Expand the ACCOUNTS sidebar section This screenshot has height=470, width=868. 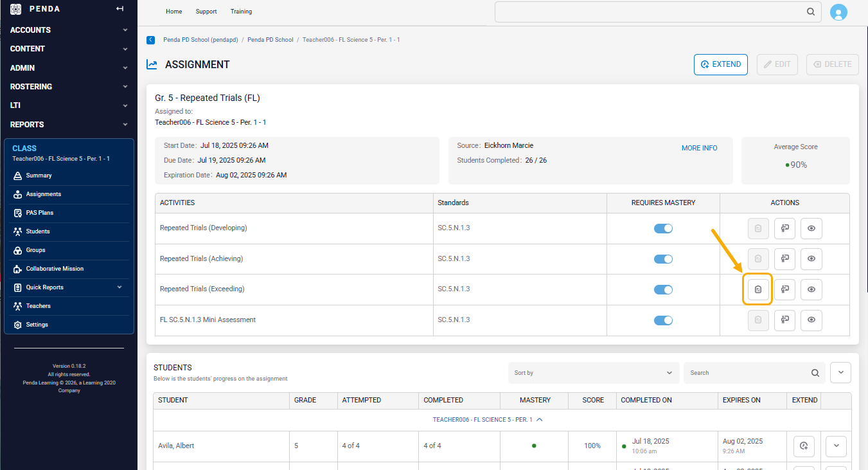click(69, 30)
